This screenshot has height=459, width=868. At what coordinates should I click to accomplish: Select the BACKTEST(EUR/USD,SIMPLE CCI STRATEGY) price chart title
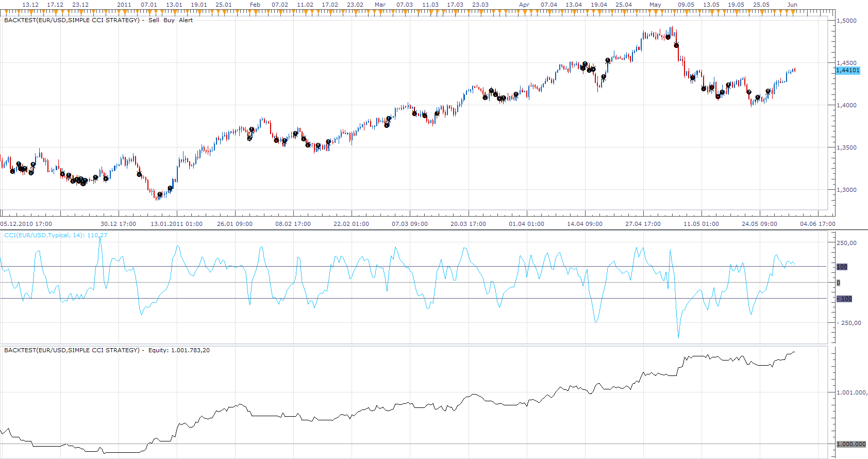72,20
